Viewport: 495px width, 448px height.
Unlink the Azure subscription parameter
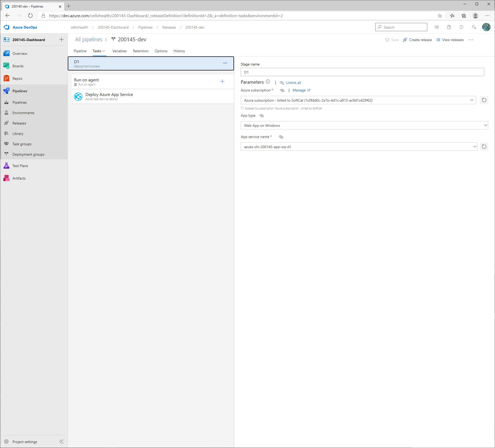pyautogui.click(x=290, y=83)
